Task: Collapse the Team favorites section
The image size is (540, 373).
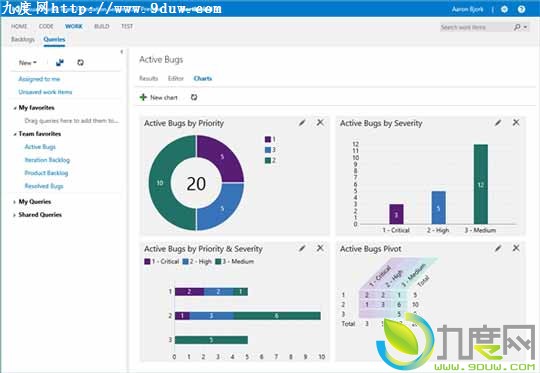Action: coord(14,134)
